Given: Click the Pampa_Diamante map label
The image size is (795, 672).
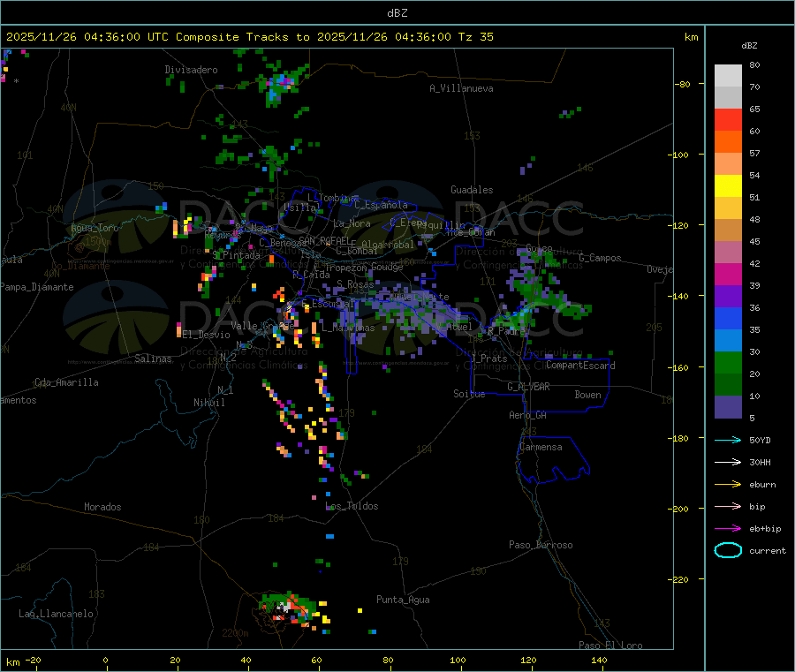Looking at the screenshot, I should coord(37,287).
